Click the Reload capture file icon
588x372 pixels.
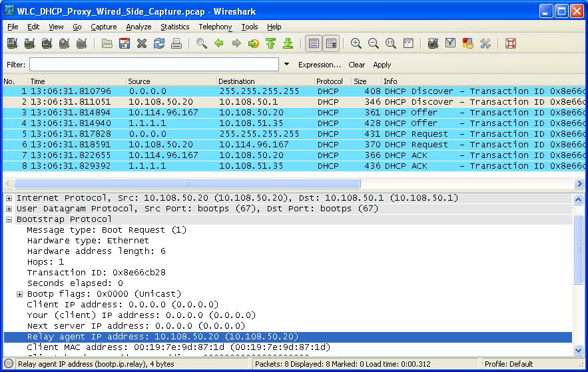(x=158, y=44)
